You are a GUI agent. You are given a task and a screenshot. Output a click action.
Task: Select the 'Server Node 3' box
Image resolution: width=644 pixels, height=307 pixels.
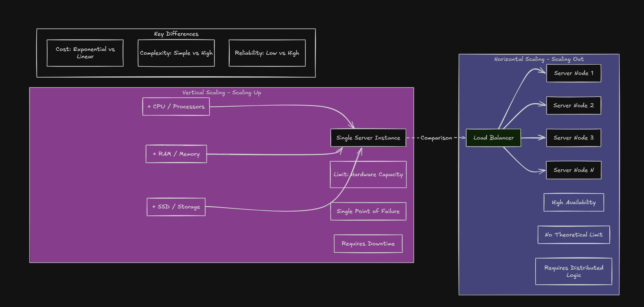click(574, 138)
